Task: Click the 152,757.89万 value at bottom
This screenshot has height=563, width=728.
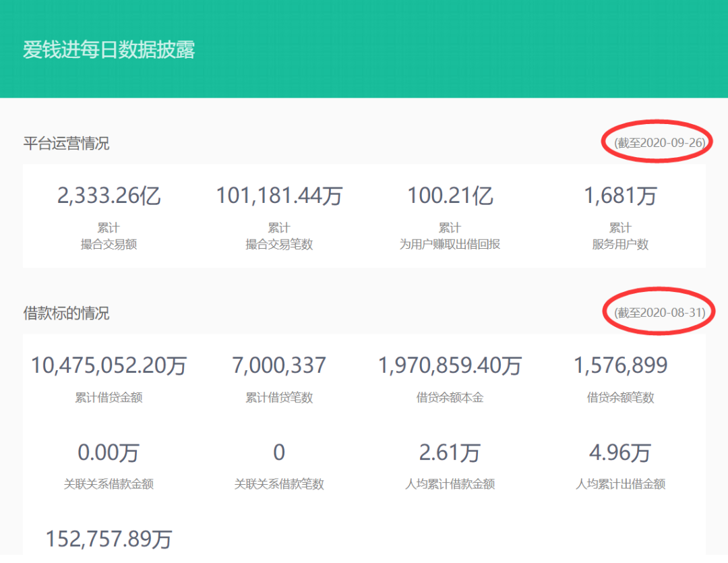Action: point(109,539)
